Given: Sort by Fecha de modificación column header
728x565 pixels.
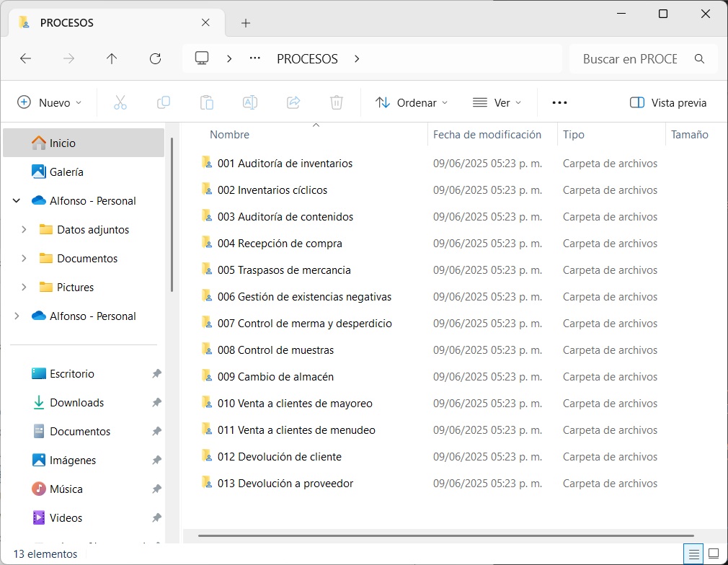Looking at the screenshot, I should [487, 135].
